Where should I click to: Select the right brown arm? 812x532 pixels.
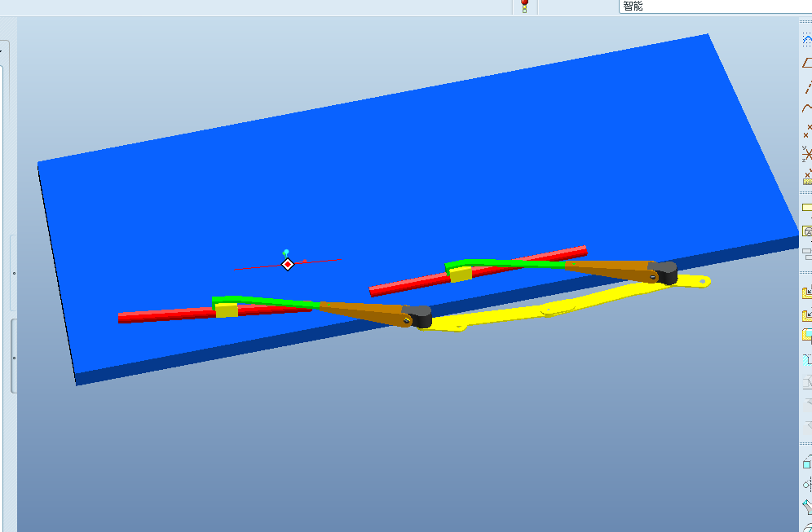pos(611,270)
